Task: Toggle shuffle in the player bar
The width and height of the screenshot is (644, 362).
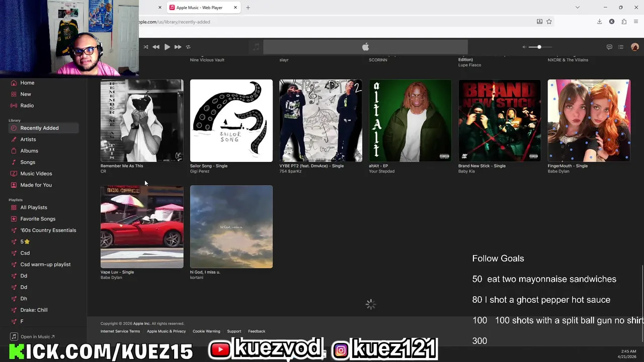Action: [x=146, y=47]
